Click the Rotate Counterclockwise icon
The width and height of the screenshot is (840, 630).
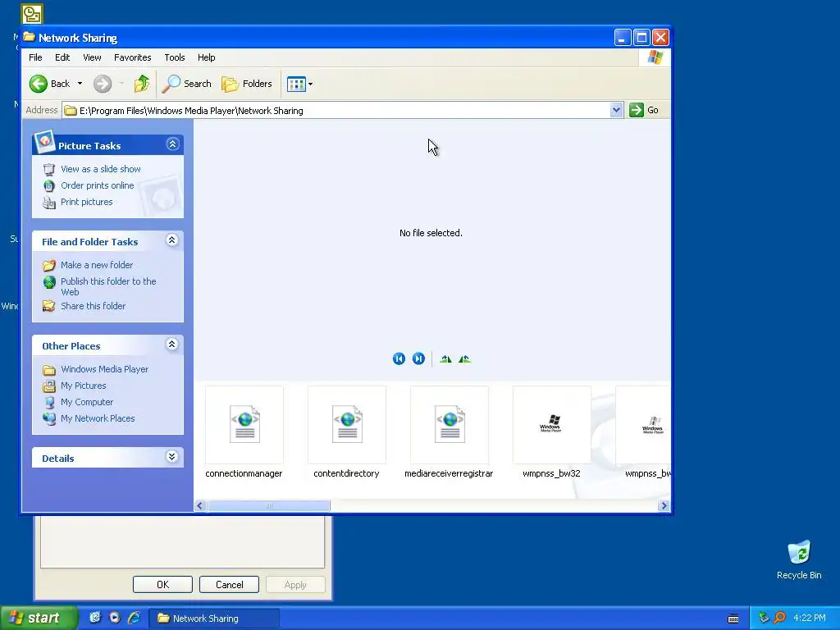464,359
